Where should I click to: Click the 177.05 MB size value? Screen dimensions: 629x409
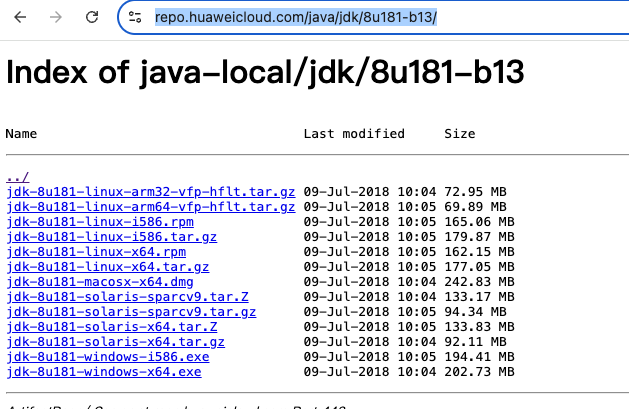pyautogui.click(x=479, y=267)
